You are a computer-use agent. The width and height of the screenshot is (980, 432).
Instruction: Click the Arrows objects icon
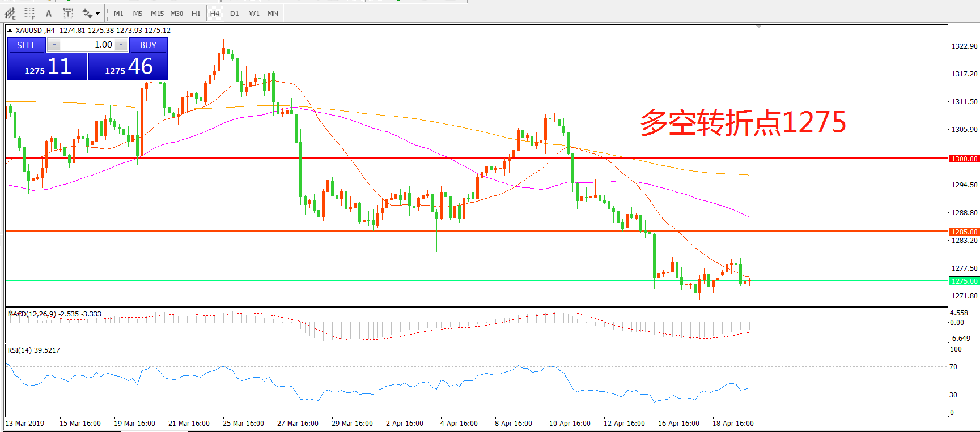[x=87, y=14]
